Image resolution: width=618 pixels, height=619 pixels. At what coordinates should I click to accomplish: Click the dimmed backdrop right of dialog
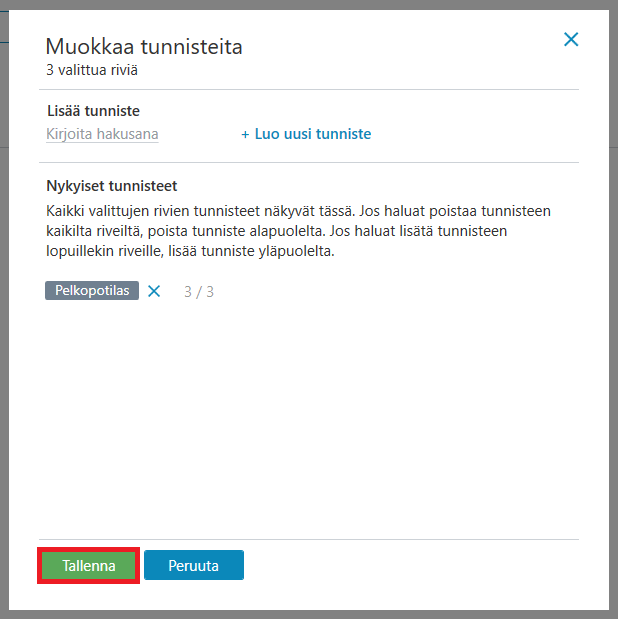pos(614,316)
